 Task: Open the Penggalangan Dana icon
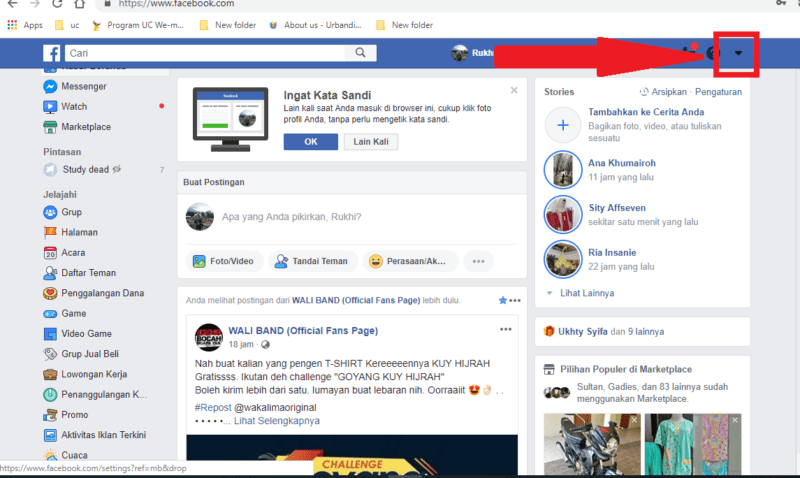pyautogui.click(x=50, y=293)
